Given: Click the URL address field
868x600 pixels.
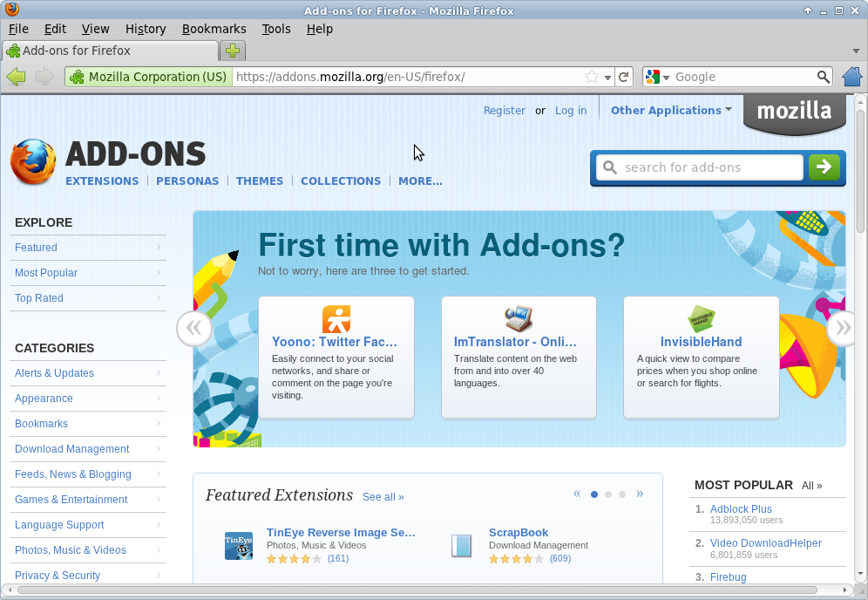Looking at the screenshot, I should pyautogui.click(x=409, y=77).
